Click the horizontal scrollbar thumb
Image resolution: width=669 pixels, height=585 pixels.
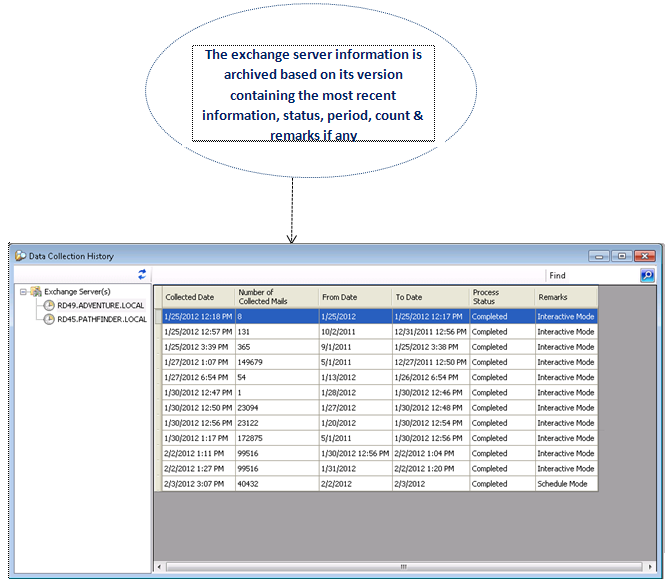click(404, 567)
